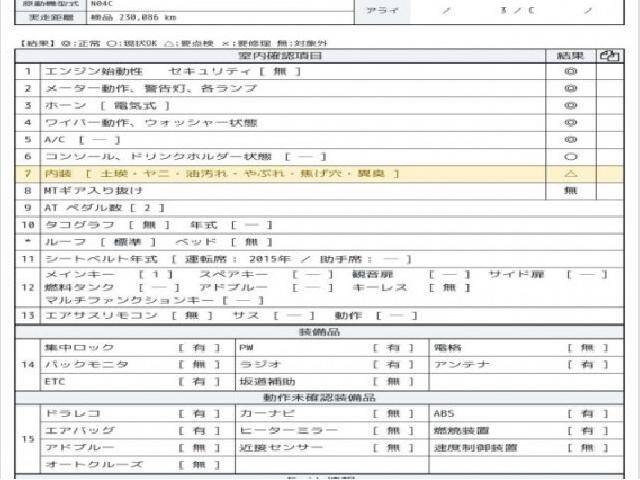Select ヒーターミラー equipment label
Viewport: 640px width, 480px height.
click(289, 431)
